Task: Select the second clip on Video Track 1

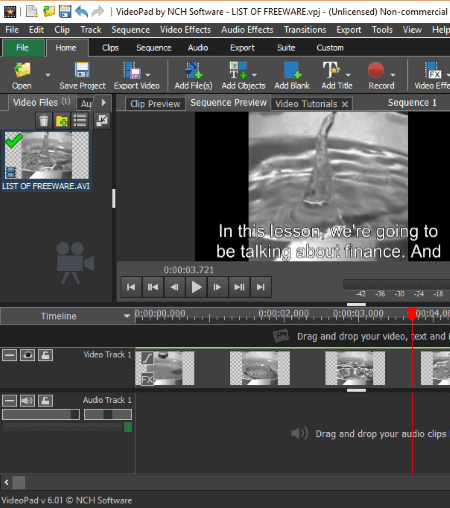Action: click(x=260, y=368)
